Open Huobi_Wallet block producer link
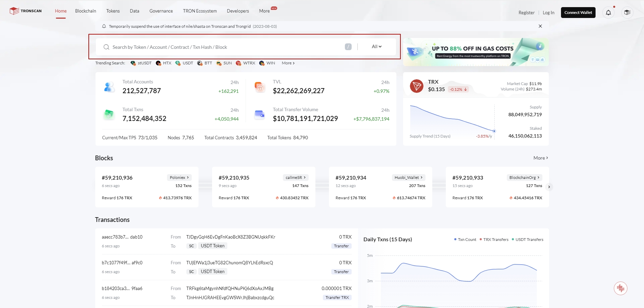644x308 pixels. pos(408,178)
